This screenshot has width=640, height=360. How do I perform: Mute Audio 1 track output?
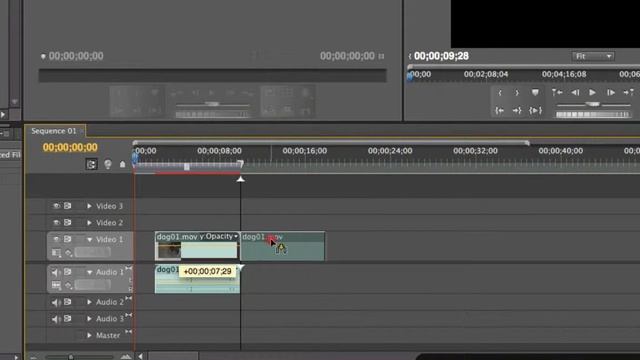click(56, 272)
